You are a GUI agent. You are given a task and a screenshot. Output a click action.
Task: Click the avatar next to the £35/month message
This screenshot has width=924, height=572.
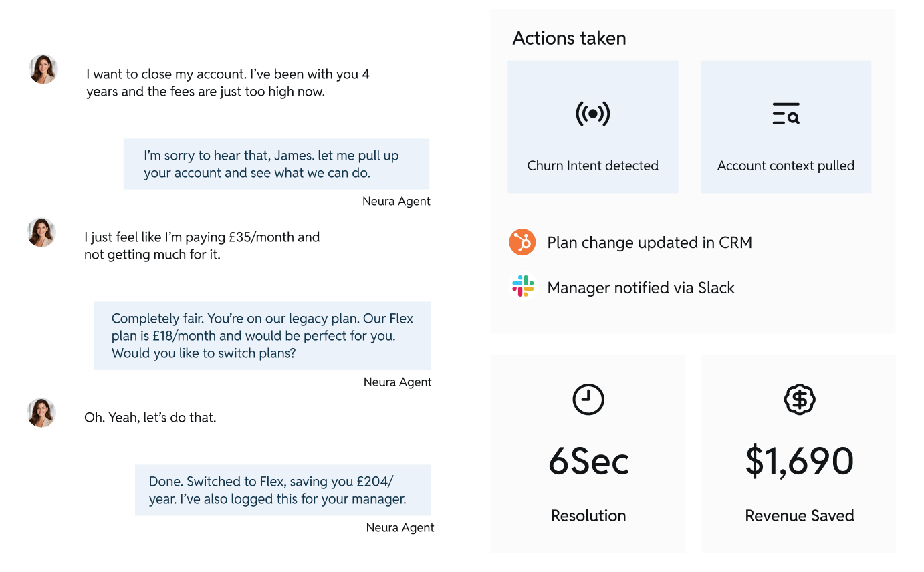click(x=41, y=233)
